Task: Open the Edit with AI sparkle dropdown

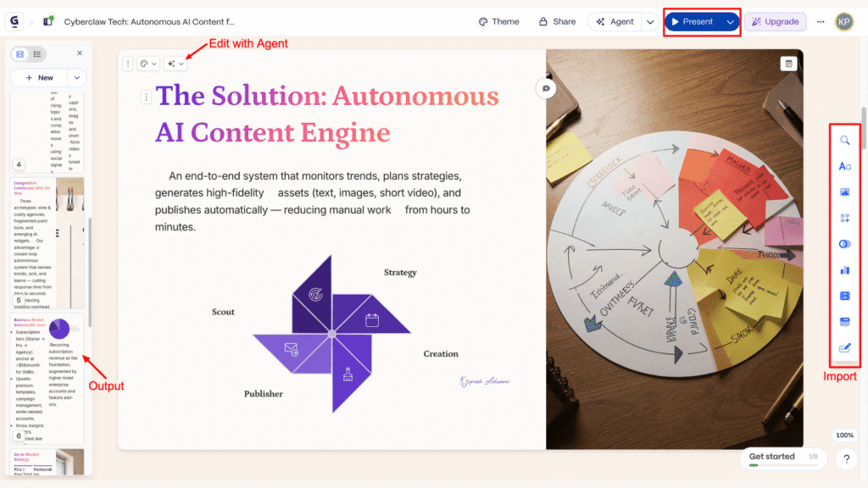Action: pos(175,64)
